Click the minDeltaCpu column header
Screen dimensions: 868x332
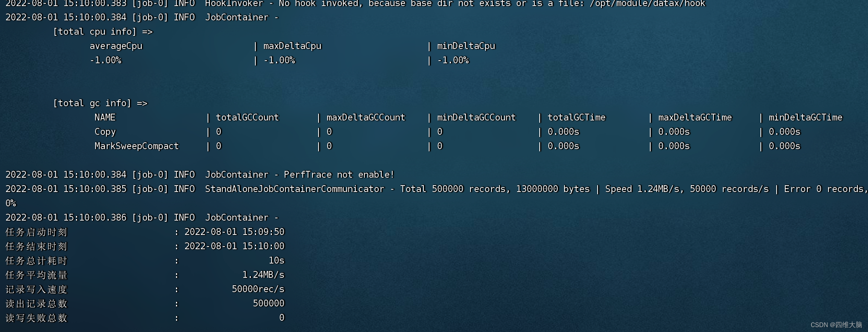[466, 46]
